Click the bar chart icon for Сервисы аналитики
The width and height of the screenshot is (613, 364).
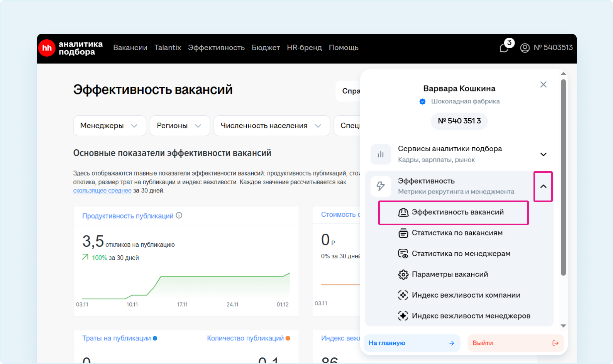(381, 154)
